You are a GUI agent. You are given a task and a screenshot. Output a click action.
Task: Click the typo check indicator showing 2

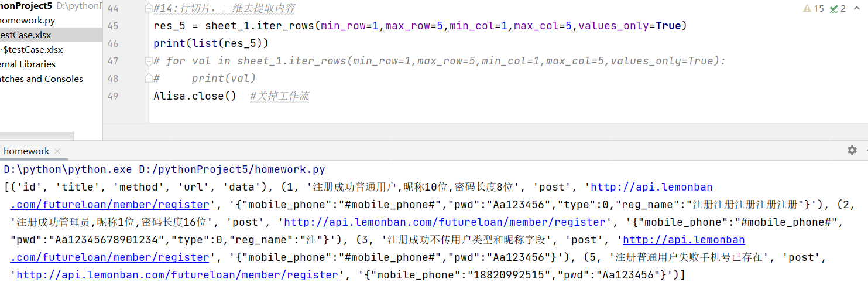pyautogui.click(x=838, y=9)
